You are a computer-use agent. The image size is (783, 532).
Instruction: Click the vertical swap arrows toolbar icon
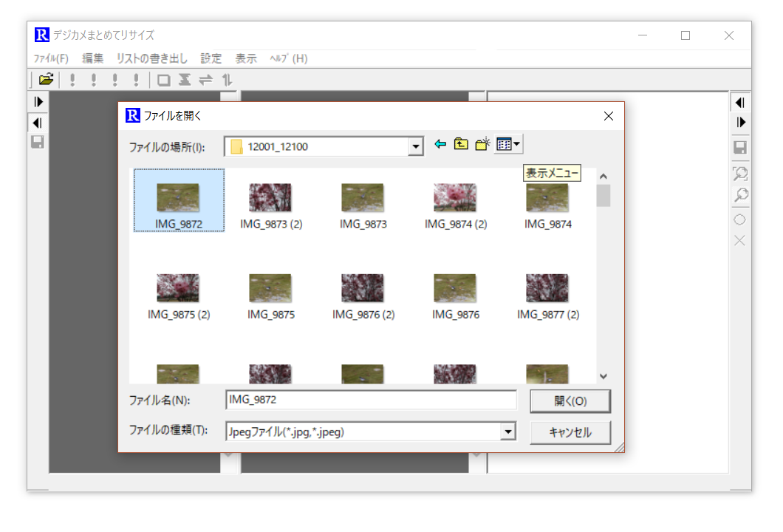pos(228,80)
